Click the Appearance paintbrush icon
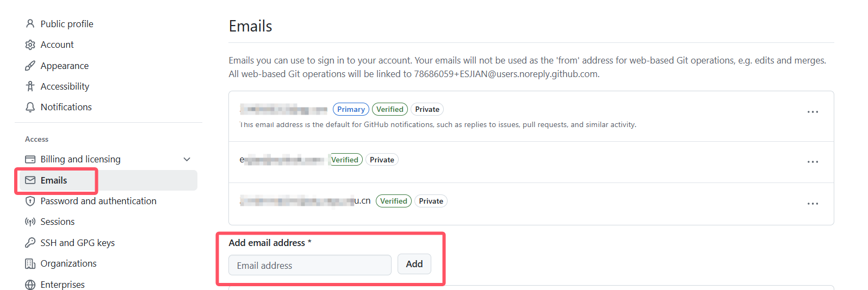The height and width of the screenshot is (290, 868). [x=30, y=66]
